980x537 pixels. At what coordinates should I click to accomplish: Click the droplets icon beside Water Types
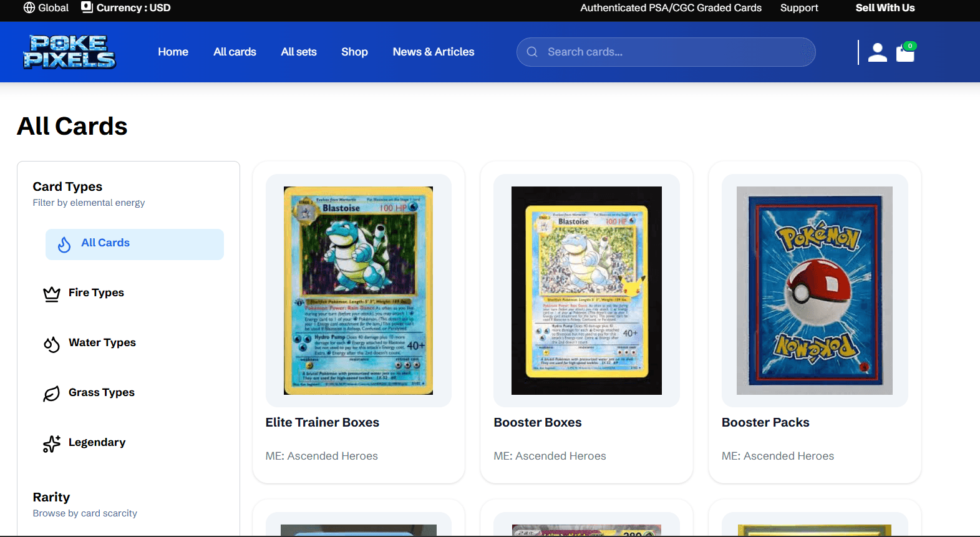(52, 344)
